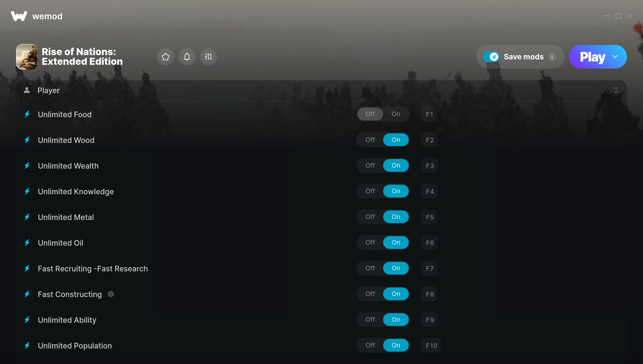643x364 pixels.
Task: Open the Play button dropdown arrow
Action: point(615,57)
